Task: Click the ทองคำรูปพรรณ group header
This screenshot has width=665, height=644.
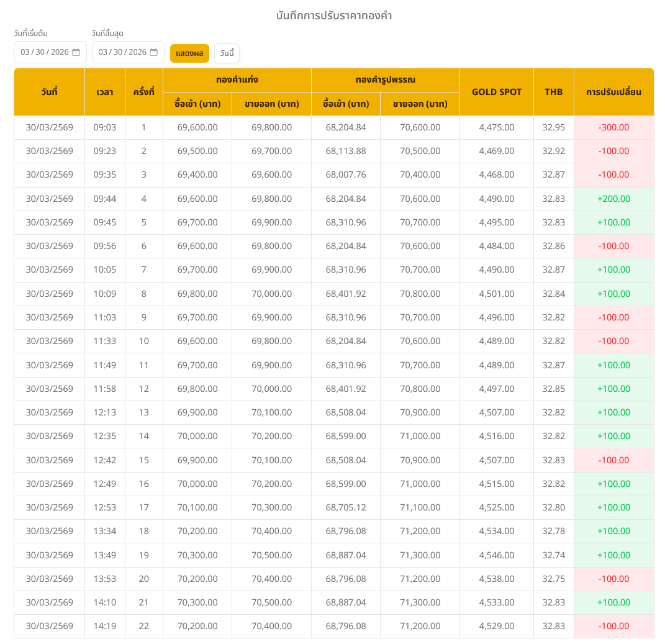Action: click(x=385, y=80)
